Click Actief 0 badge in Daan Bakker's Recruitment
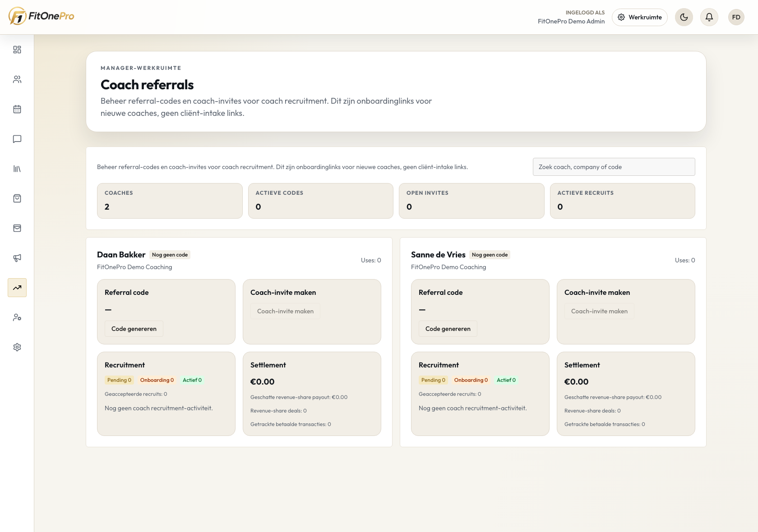 click(192, 380)
